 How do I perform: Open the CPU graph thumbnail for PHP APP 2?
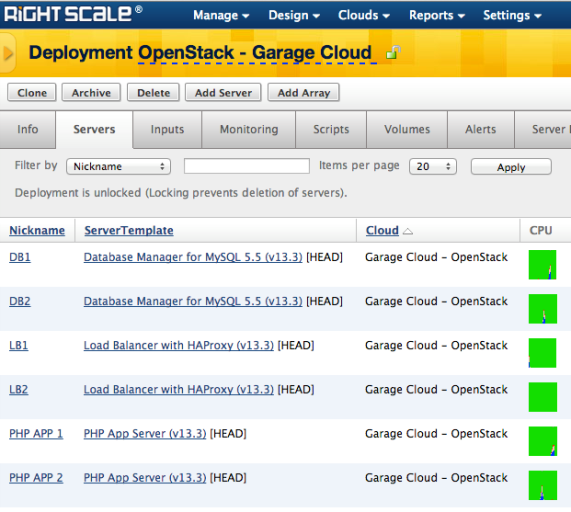(x=542, y=485)
